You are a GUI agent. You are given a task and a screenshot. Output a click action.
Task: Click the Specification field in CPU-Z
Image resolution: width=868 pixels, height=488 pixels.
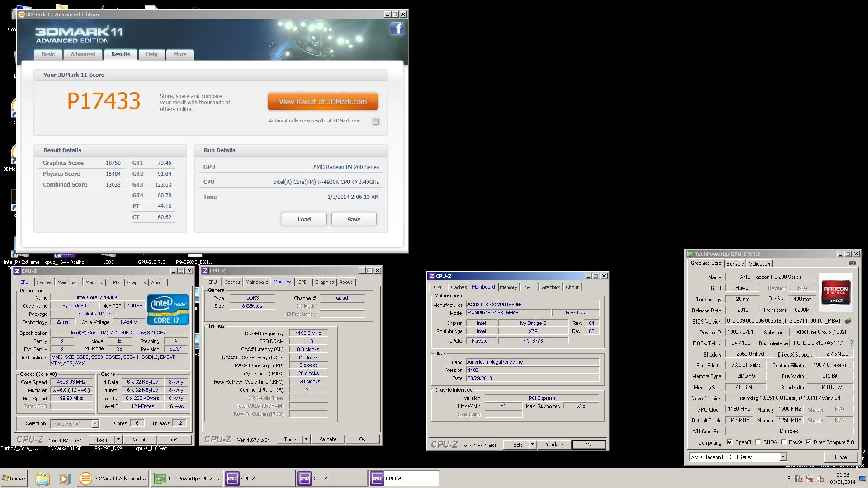pos(119,333)
